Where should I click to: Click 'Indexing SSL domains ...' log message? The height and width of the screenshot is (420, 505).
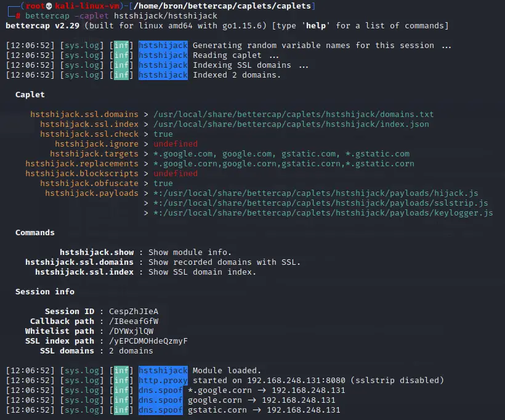(x=251, y=65)
